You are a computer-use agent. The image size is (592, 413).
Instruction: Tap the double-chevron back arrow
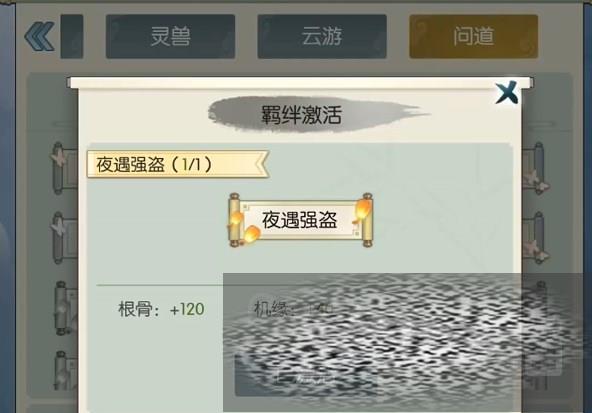[39, 36]
